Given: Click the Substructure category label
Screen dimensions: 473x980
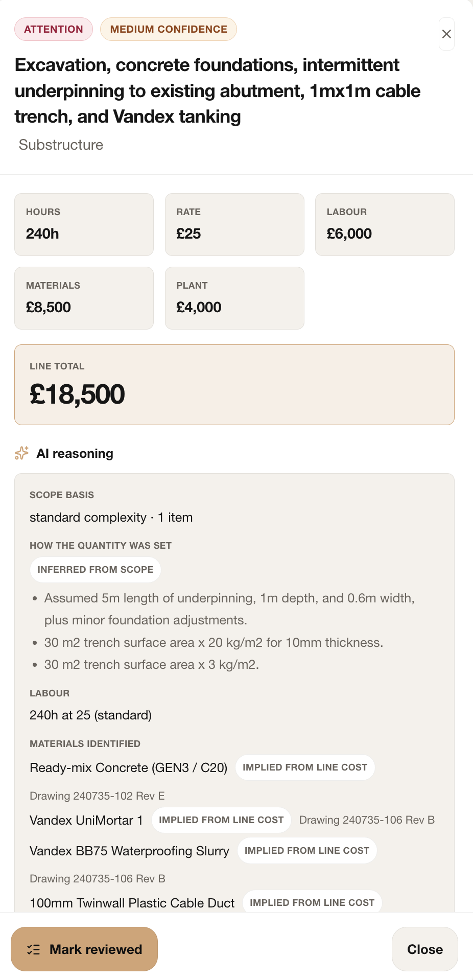Looking at the screenshot, I should 61,145.
